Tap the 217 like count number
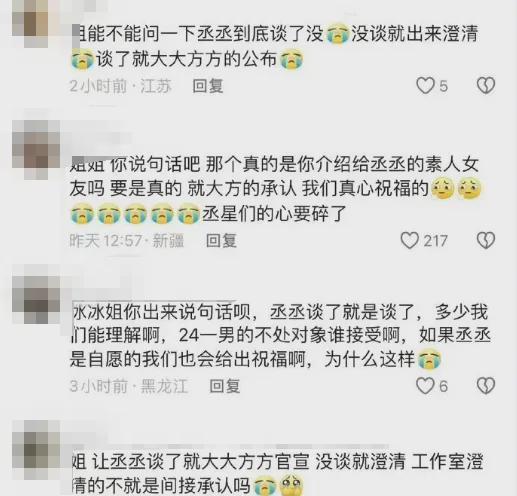517x496 pixels. pyautogui.click(x=435, y=241)
